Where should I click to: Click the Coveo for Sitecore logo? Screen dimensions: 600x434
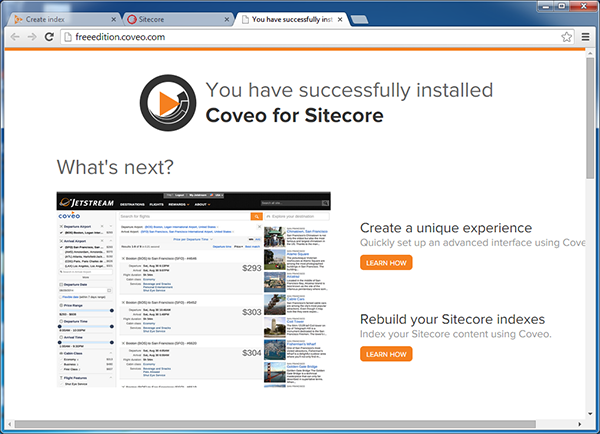168,103
